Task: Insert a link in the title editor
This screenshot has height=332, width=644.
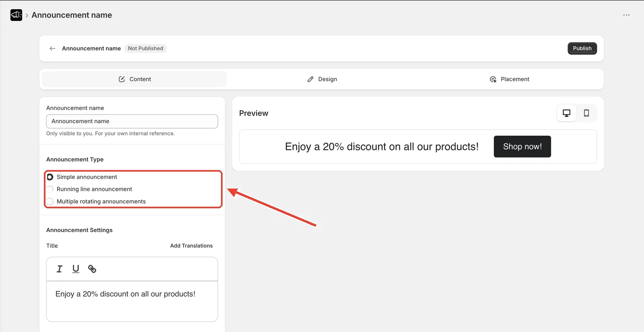Action: [x=92, y=269]
